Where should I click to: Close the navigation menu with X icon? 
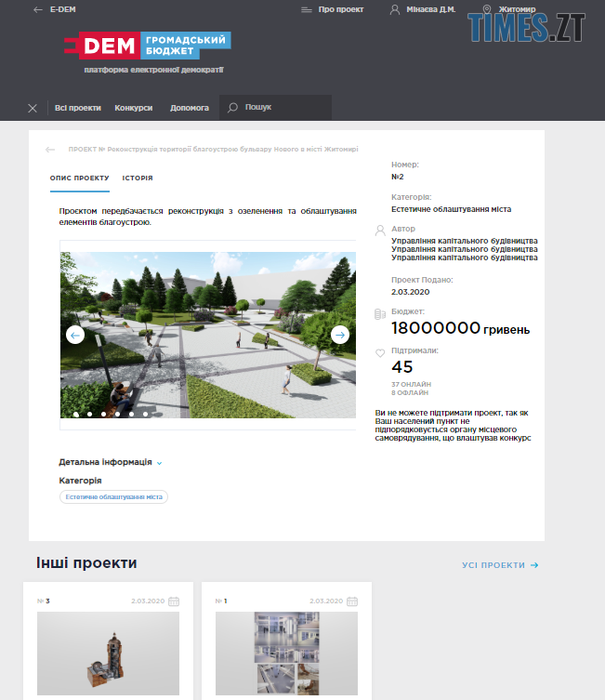(x=33, y=108)
